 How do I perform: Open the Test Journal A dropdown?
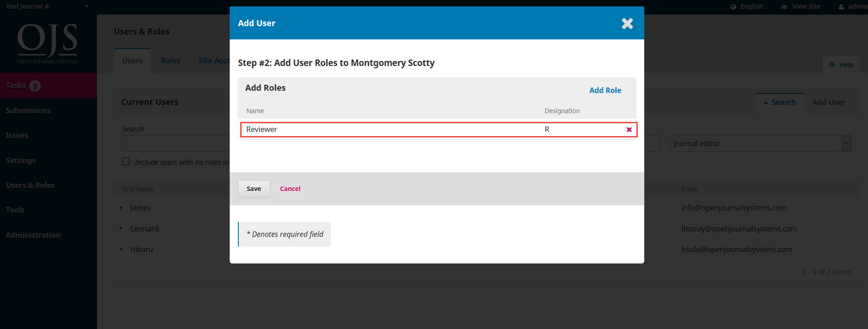tap(47, 6)
